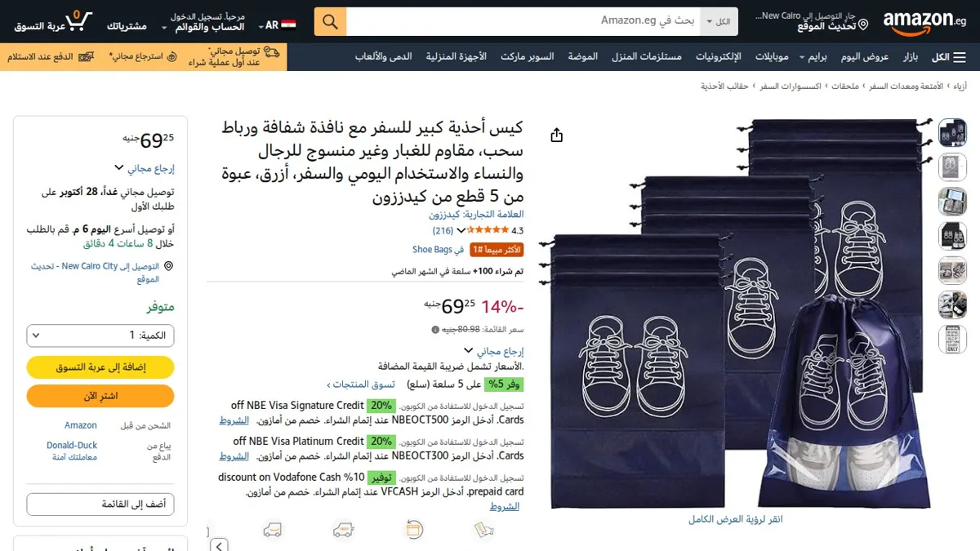
Task: Click the أزياء breadcrumb link
Action: pyautogui.click(x=961, y=86)
